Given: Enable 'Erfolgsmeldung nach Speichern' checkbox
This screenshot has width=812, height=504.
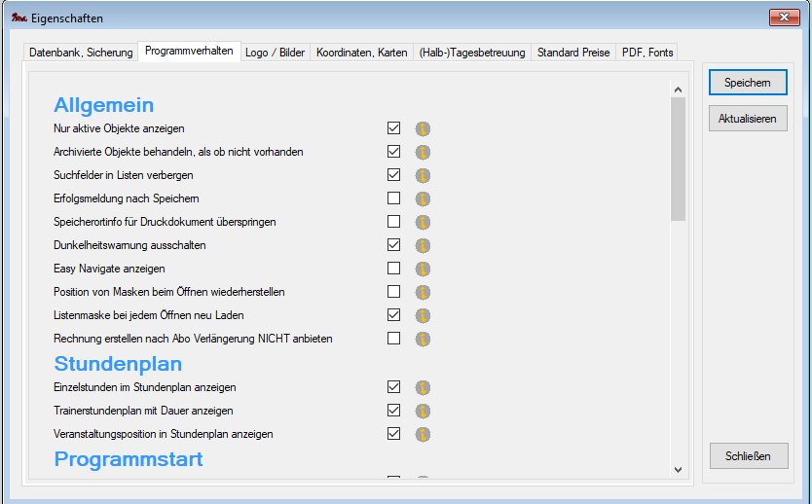Looking at the screenshot, I should (394, 198).
